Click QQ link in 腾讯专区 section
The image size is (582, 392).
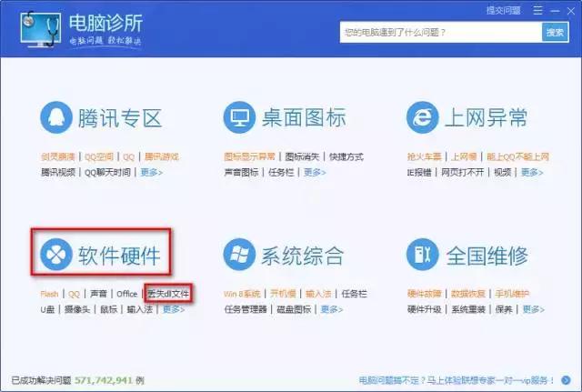coord(128,157)
